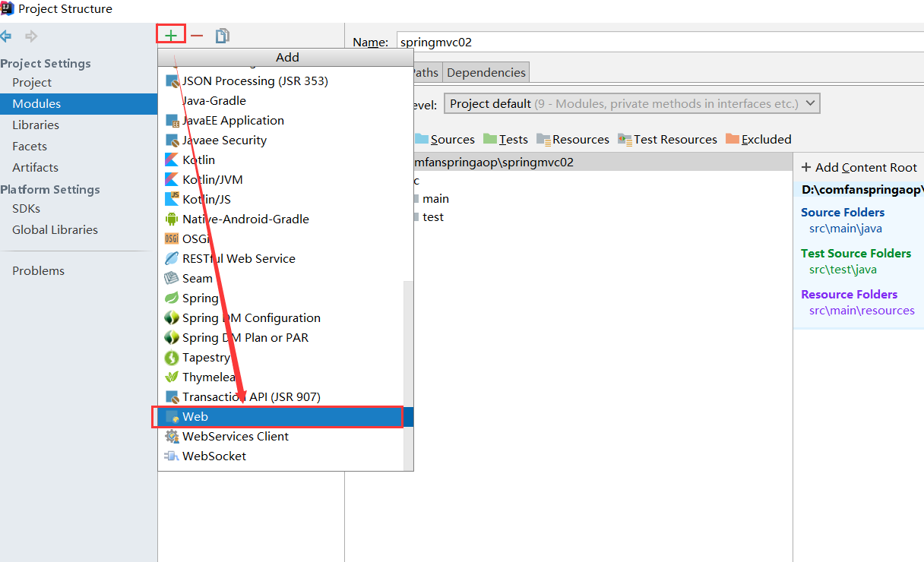Choose Java-Gradle from Add list
924x562 pixels.
[214, 100]
